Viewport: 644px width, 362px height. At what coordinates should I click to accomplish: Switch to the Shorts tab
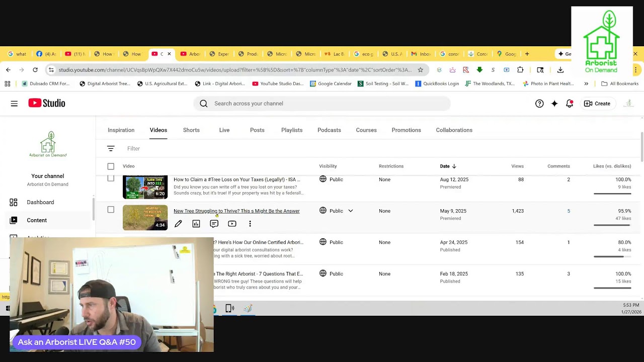(191, 130)
